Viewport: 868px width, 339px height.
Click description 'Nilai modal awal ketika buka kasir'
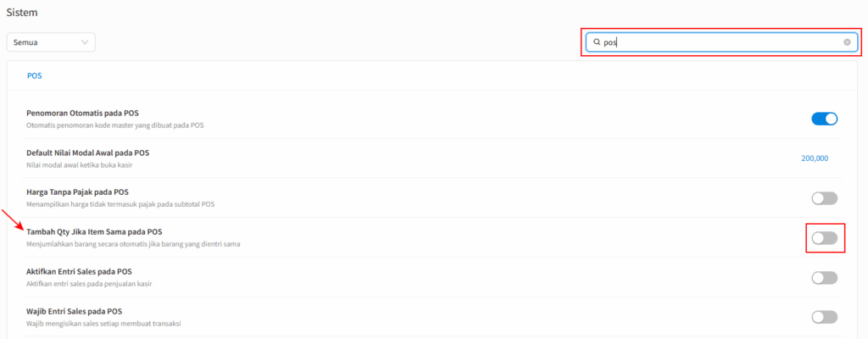[80, 164]
